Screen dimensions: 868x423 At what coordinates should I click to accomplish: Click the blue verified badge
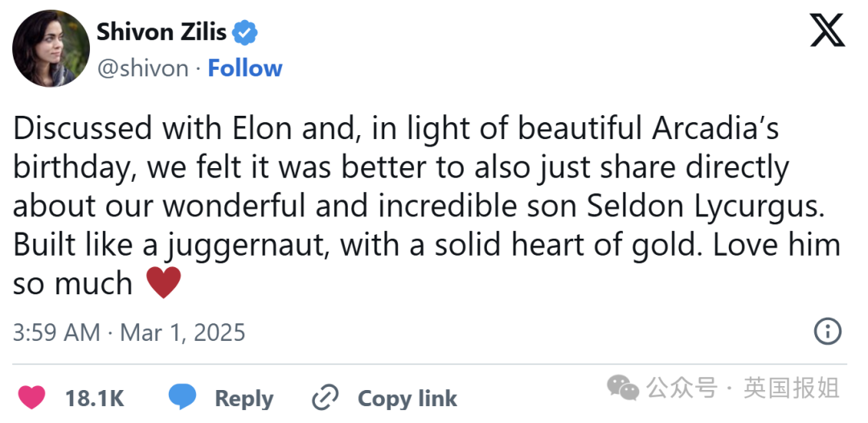245,32
